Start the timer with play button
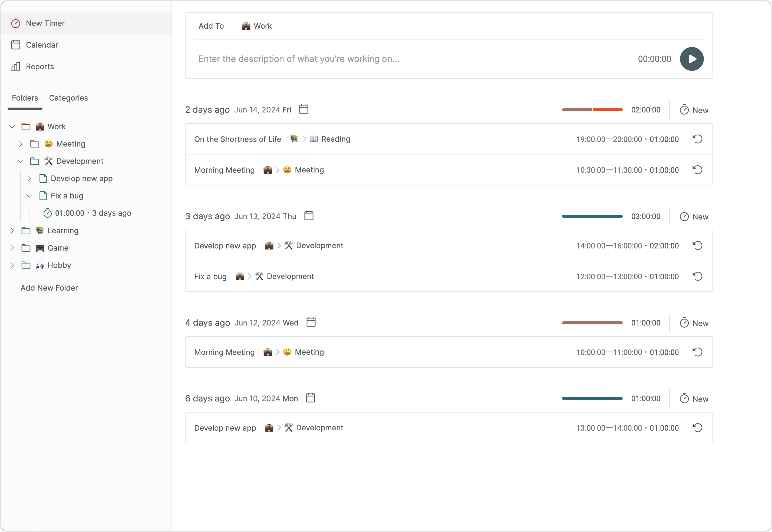This screenshot has height=532, width=772. (691, 59)
